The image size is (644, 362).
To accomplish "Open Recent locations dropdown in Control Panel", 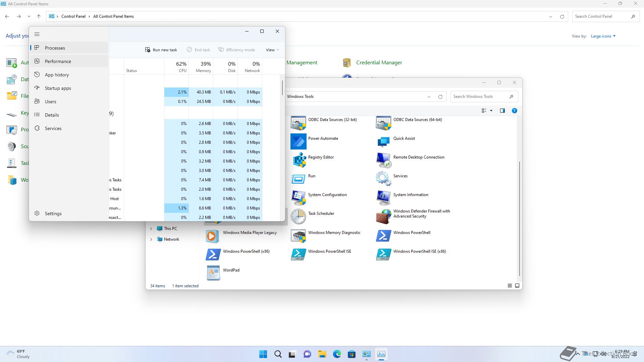I will [x=29, y=16].
